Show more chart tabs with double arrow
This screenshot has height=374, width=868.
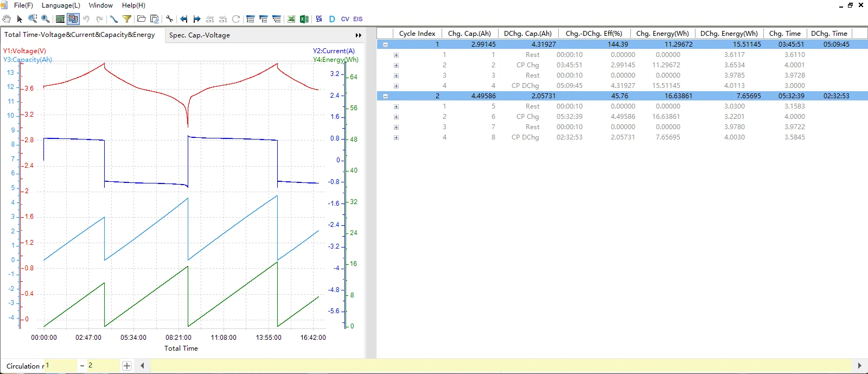click(x=359, y=35)
